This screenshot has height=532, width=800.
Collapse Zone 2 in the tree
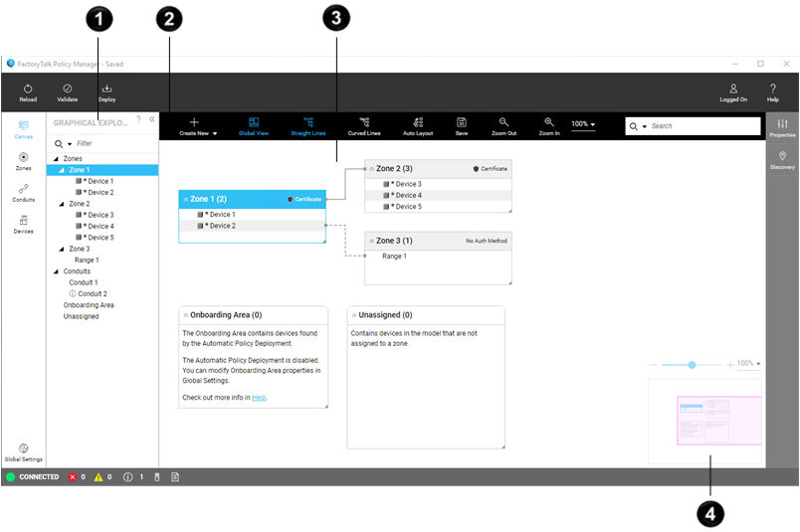[x=61, y=204]
